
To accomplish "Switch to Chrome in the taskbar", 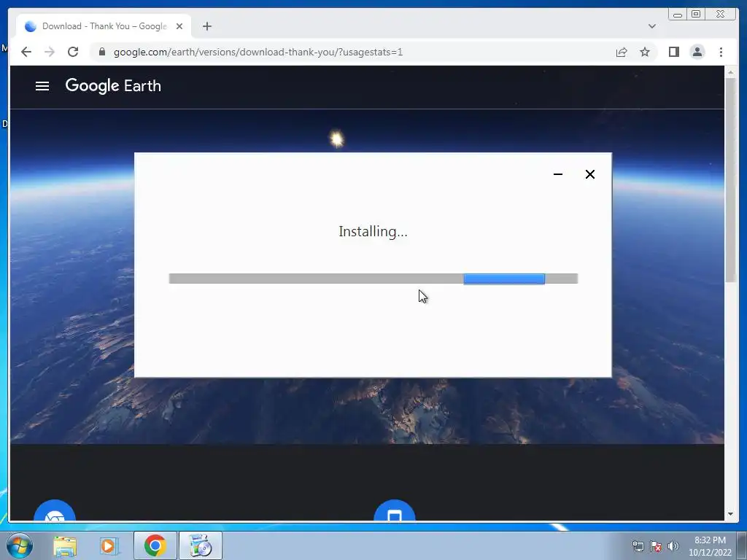I will coord(155,545).
